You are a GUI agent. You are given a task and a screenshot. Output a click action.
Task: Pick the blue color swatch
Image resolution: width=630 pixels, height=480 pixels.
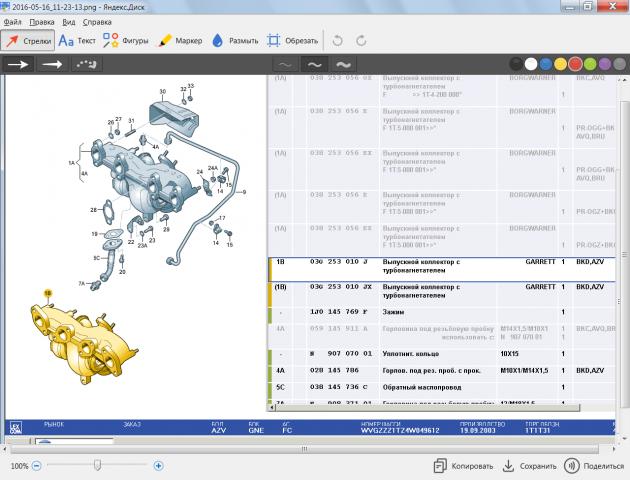pos(546,64)
